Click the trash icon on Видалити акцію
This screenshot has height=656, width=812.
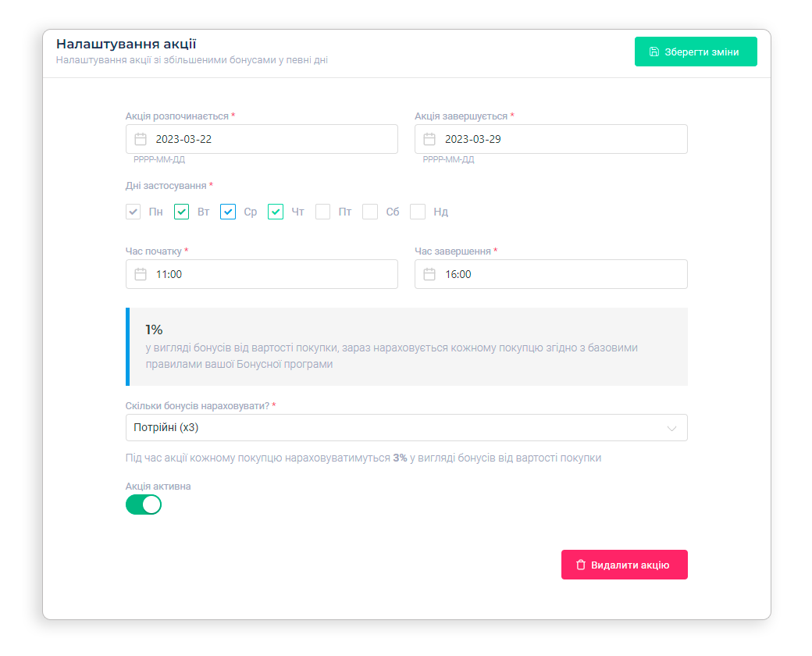580,565
